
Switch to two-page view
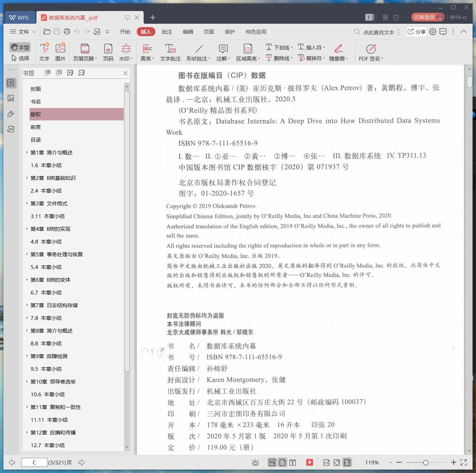pos(292,462)
